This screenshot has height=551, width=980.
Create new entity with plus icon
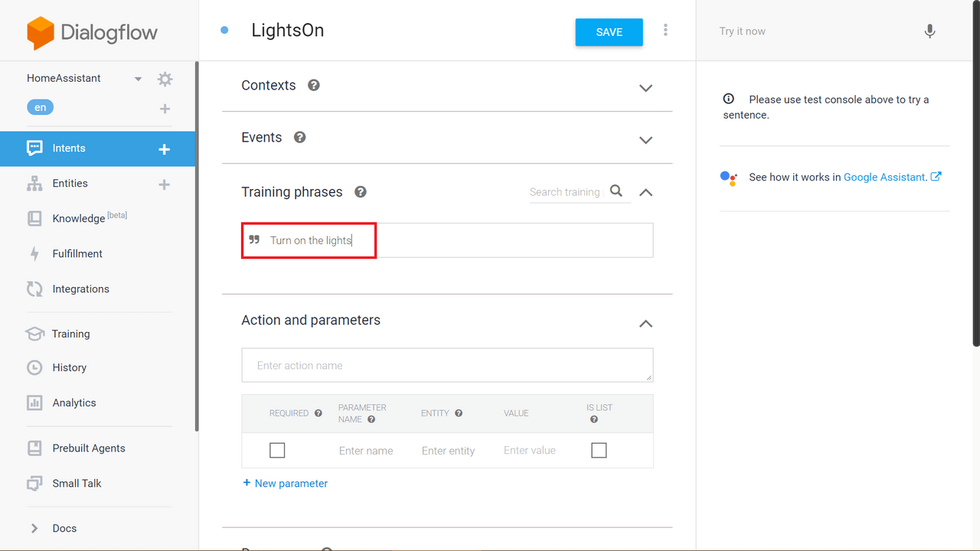[164, 184]
